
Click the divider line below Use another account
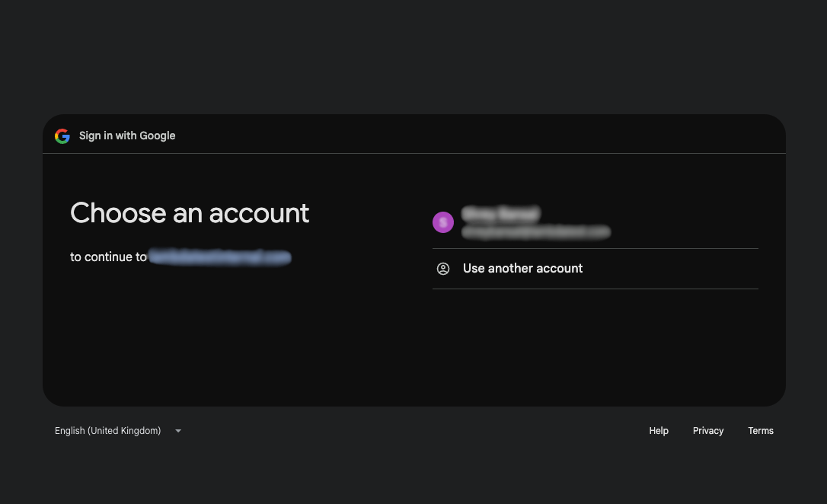[x=595, y=289]
